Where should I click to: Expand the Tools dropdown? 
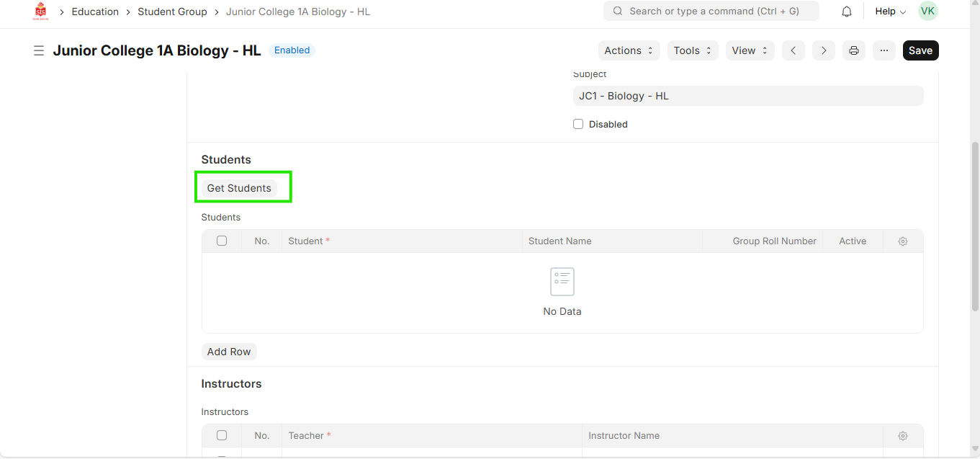(692, 50)
